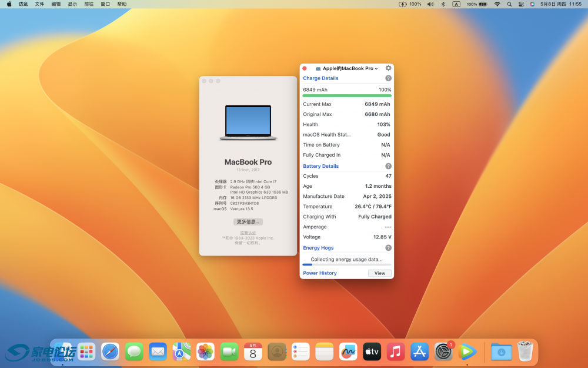The width and height of the screenshot is (588, 368).
Task: Open 显示 menu in menu bar
Action: tap(72, 4)
